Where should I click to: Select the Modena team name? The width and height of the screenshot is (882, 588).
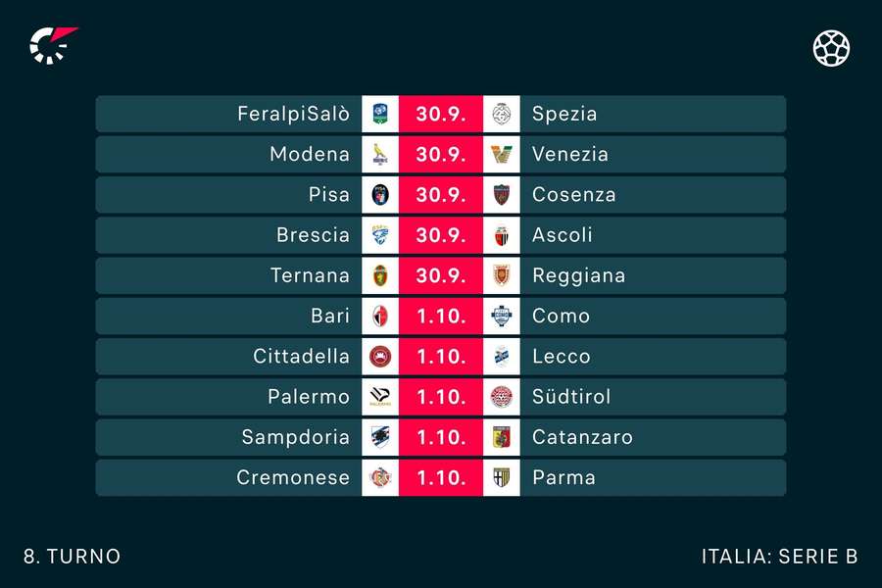pyautogui.click(x=310, y=154)
